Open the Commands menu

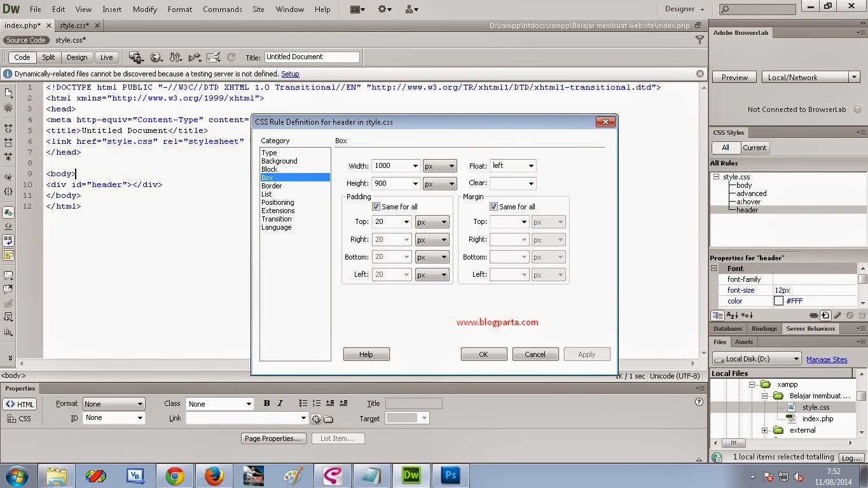click(x=222, y=9)
